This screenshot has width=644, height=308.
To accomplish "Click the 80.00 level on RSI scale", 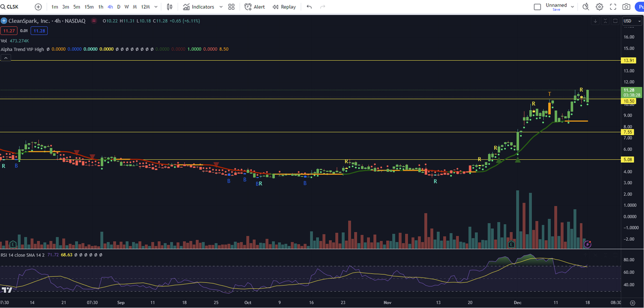I will click(x=629, y=260).
